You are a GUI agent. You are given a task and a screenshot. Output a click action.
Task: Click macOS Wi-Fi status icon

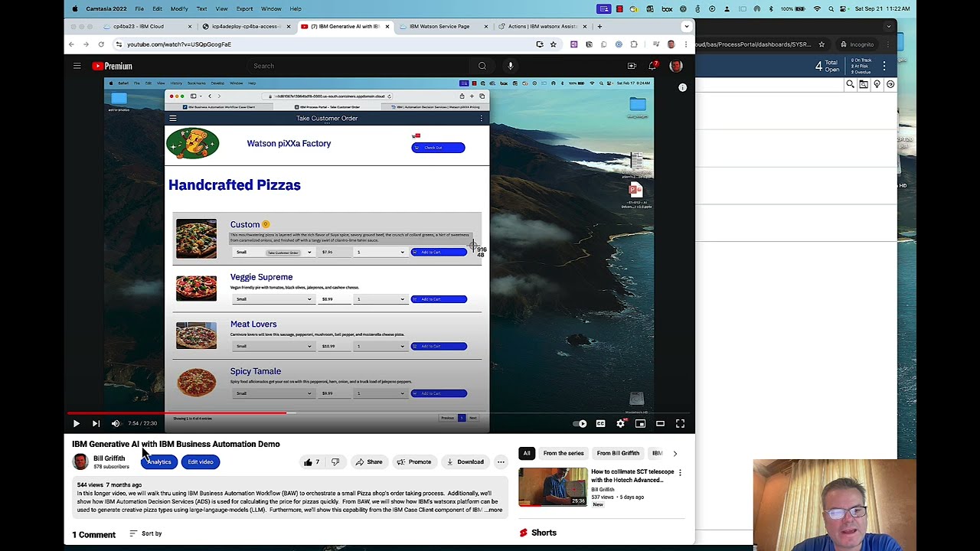[x=817, y=8]
